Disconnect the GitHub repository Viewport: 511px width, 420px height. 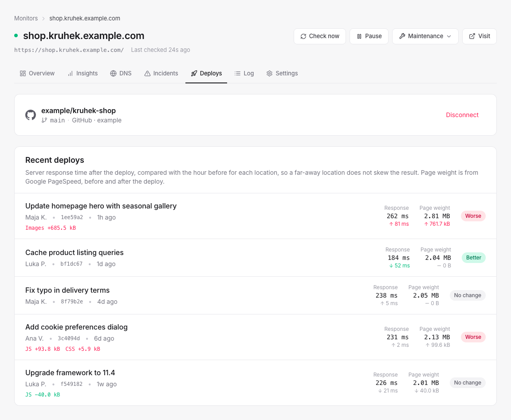tap(462, 115)
